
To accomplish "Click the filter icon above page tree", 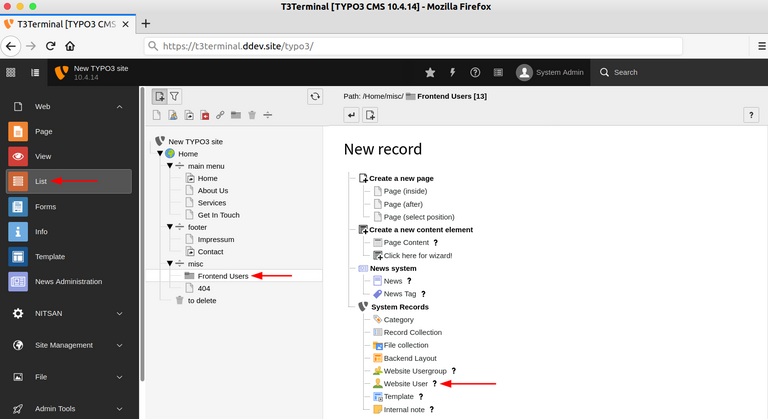I will pos(175,96).
